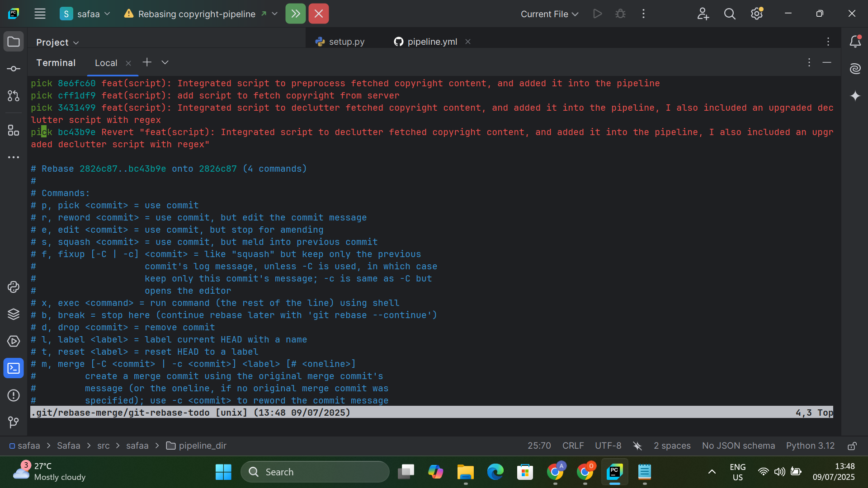
Task: Abort the rebase with the red X button
Action: [319, 14]
